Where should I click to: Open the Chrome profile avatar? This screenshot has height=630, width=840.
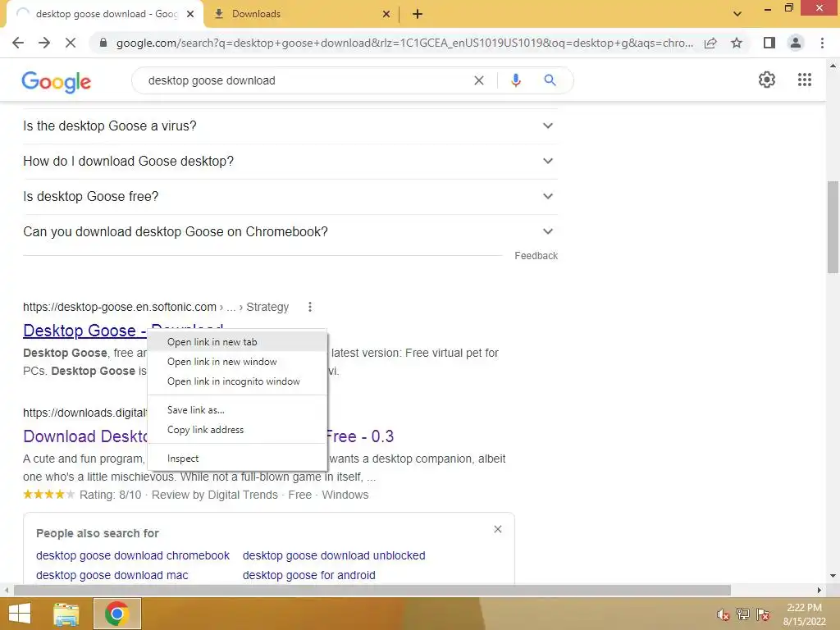coord(796,43)
